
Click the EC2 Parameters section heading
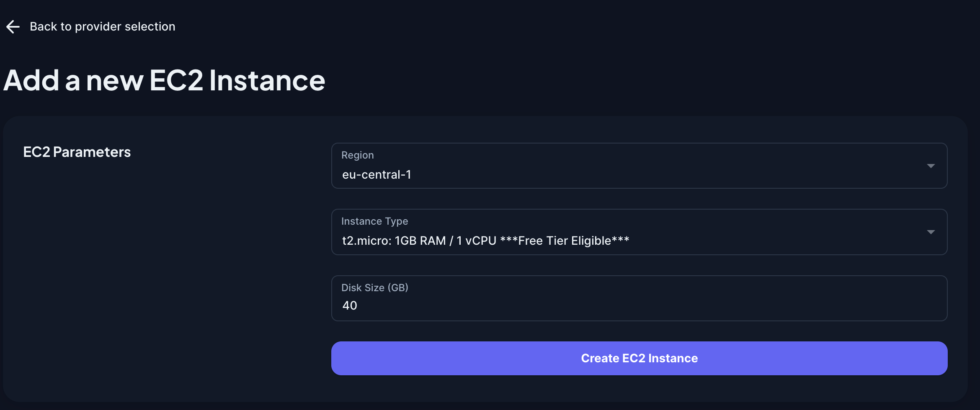(x=77, y=152)
